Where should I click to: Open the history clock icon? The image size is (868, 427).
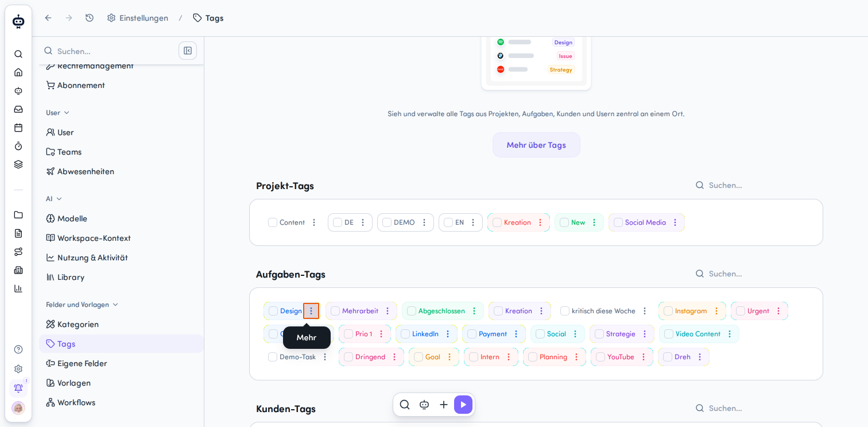click(x=90, y=18)
